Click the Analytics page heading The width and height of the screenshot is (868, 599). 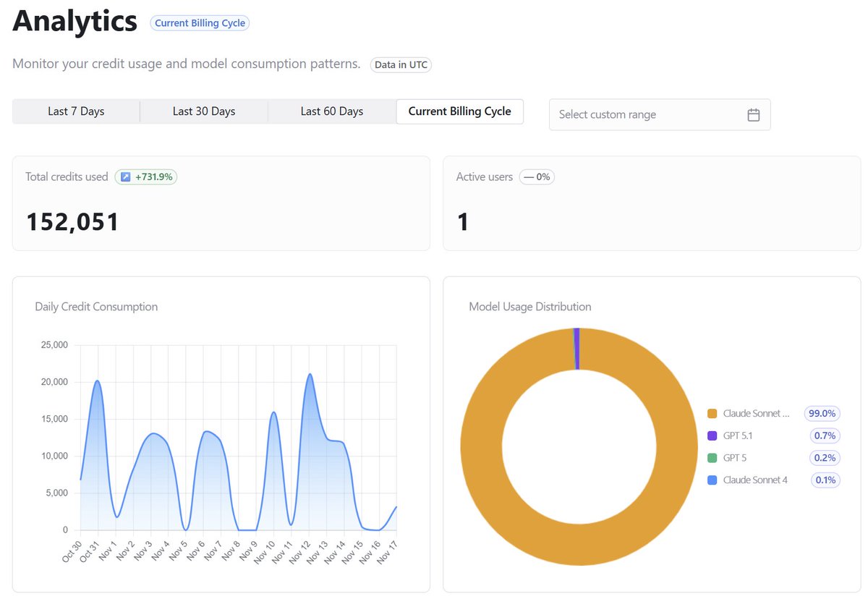click(75, 21)
